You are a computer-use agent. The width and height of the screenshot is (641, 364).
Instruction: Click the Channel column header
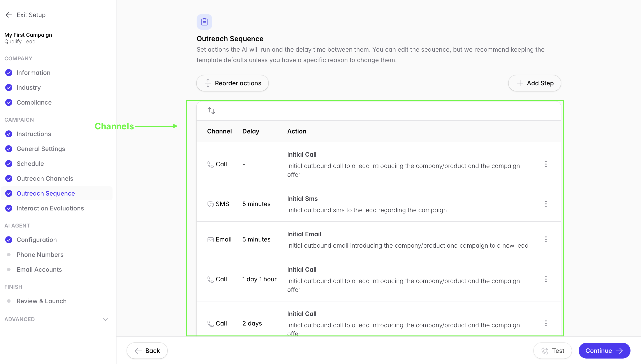pyautogui.click(x=219, y=131)
